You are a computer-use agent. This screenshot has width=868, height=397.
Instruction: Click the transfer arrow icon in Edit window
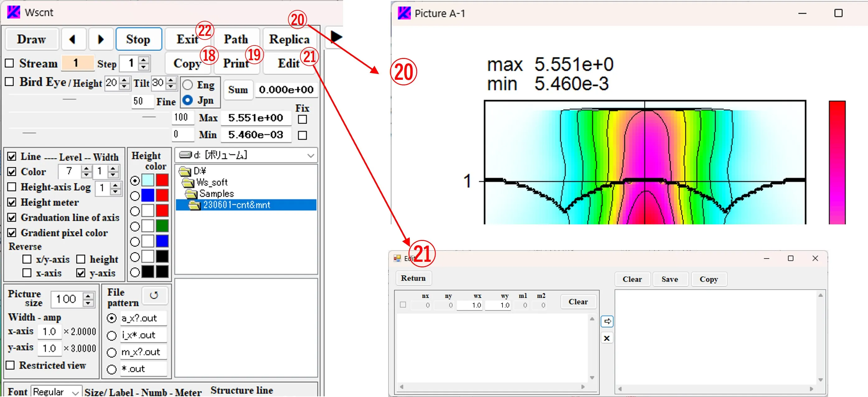pyautogui.click(x=607, y=322)
